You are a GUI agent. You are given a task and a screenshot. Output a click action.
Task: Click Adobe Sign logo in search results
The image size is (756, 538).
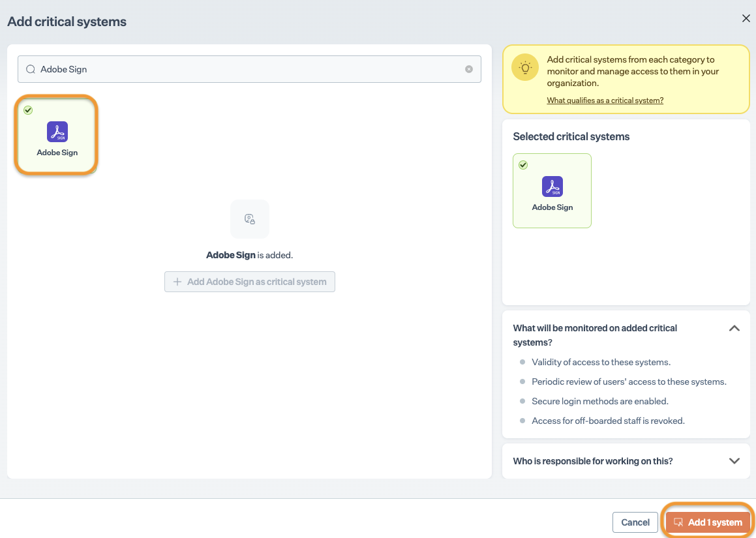click(x=57, y=132)
